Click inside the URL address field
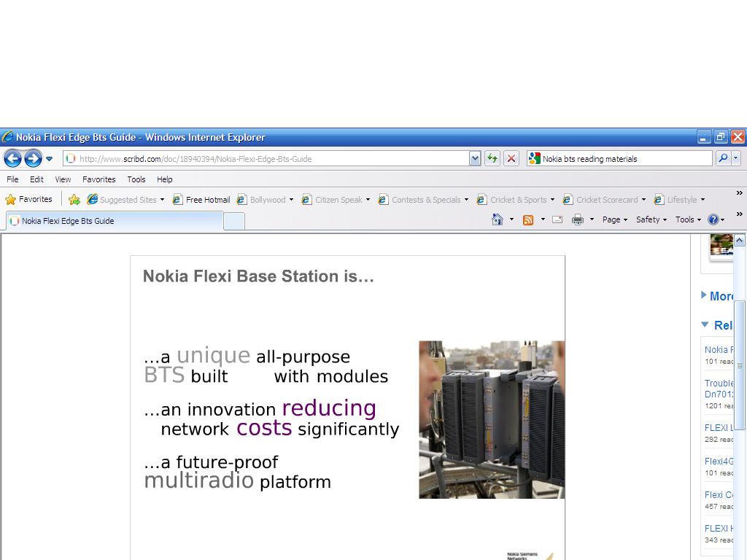The height and width of the screenshot is (560, 747). click(x=270, y=158)
